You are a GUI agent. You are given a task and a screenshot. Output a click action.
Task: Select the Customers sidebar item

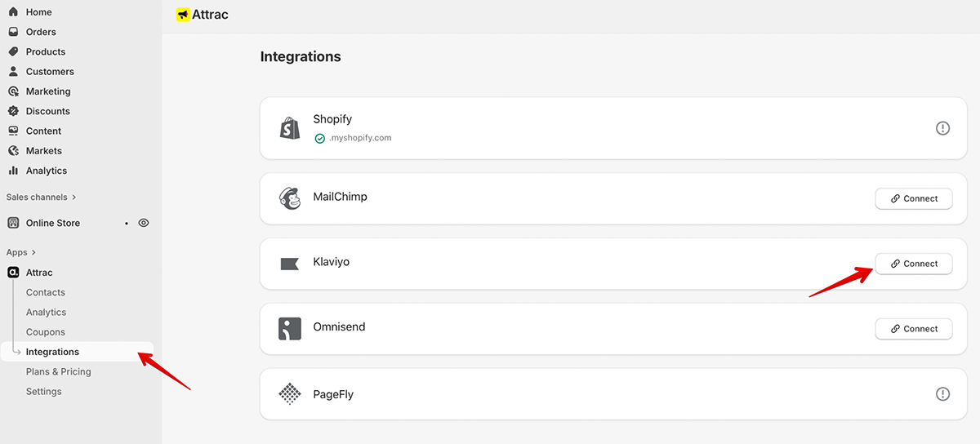point(50,72)
